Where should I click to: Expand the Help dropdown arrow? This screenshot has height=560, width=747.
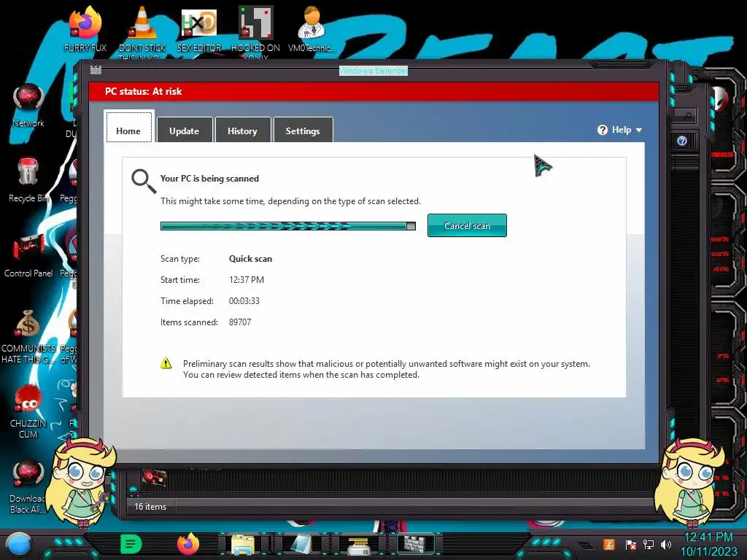pyautogui.click(x=639, y=130)
